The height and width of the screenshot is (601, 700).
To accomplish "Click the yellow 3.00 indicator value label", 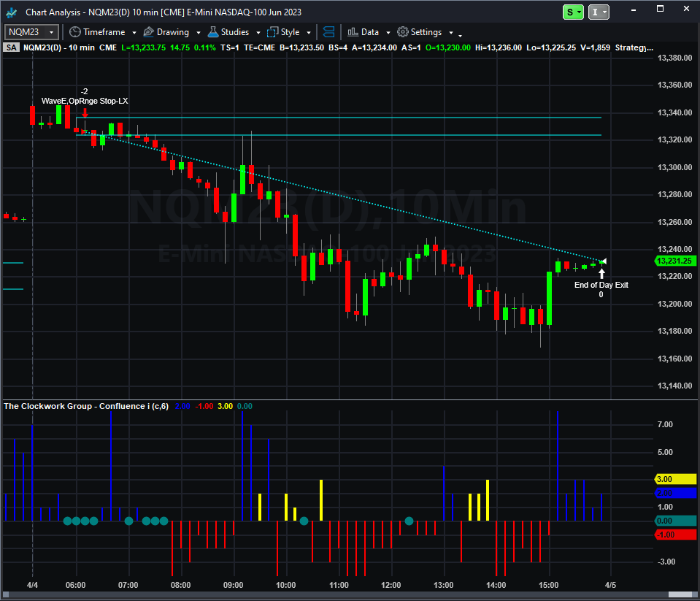I will pos(675,479).
